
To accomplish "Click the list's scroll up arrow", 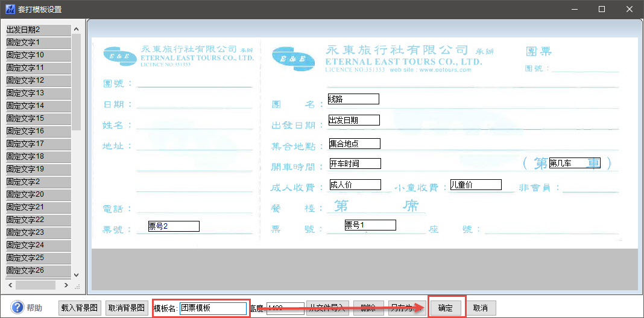I will pos(76,29).
